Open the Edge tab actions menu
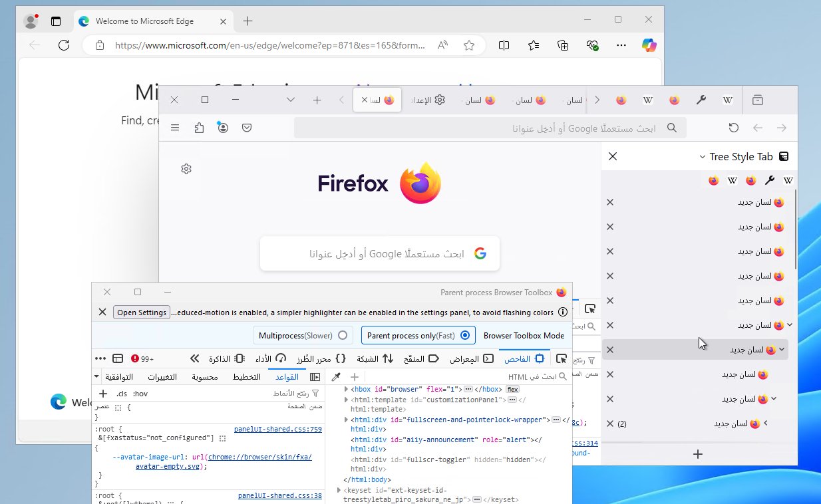The height and width of the screenshot is (504, 821). (x=56, y=21)
